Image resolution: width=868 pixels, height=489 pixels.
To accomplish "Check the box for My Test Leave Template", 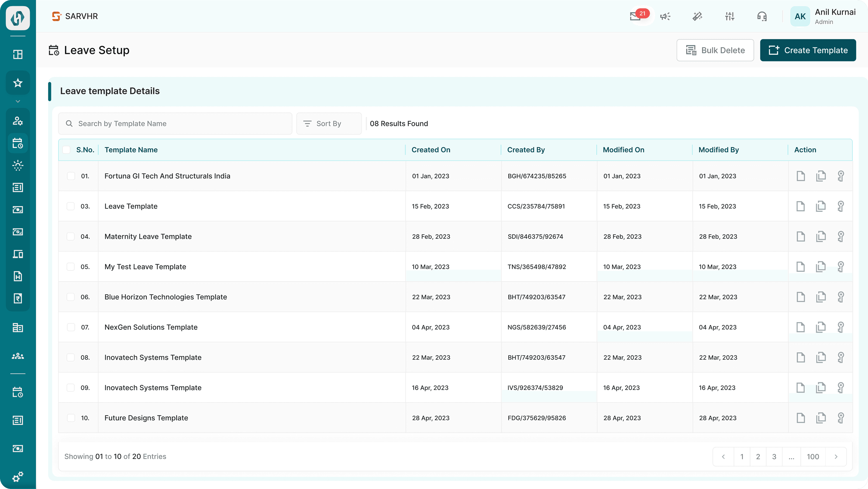I will (71, 267).
